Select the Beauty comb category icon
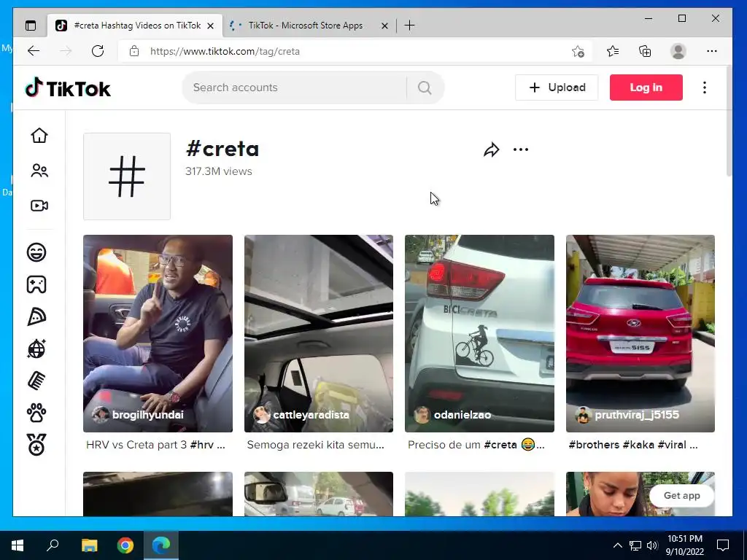The width and height of the screenshot is (747, 560). pyautogui.click(x=36, y=381)
